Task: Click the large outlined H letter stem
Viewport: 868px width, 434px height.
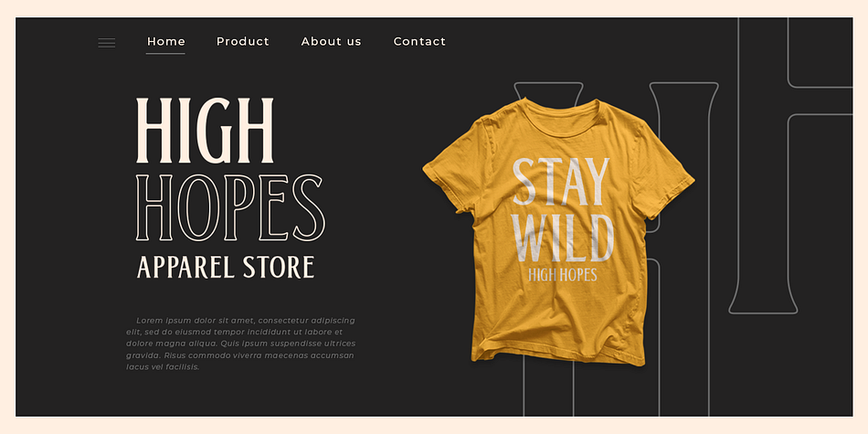Action: (763, 166)
